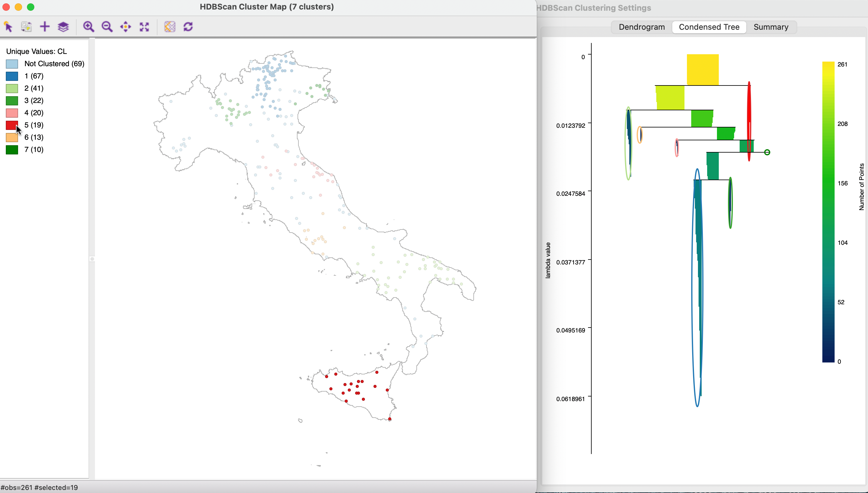Image resolution: width=868 pixels, height=493 pixels.
Task: Click the cluster 2 light green swatch
Action: click(x=12, y=88)
